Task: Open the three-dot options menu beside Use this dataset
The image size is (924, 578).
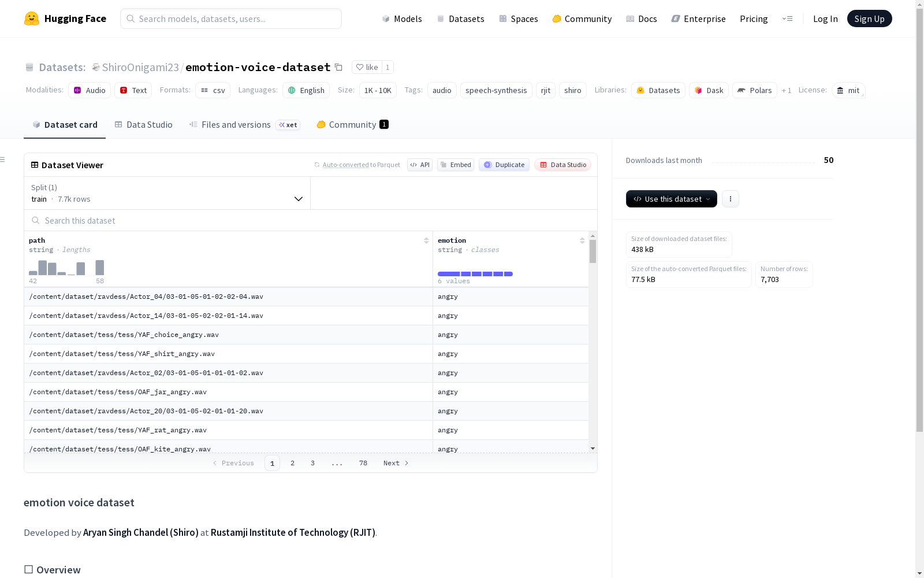Action: (x=731, y=199)
